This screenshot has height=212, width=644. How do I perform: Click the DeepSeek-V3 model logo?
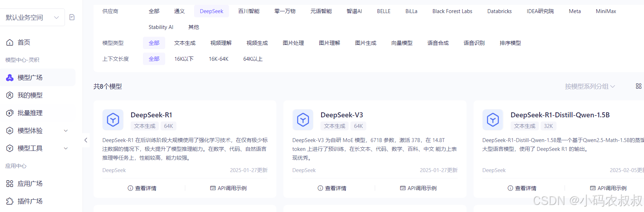coord(303,120)
